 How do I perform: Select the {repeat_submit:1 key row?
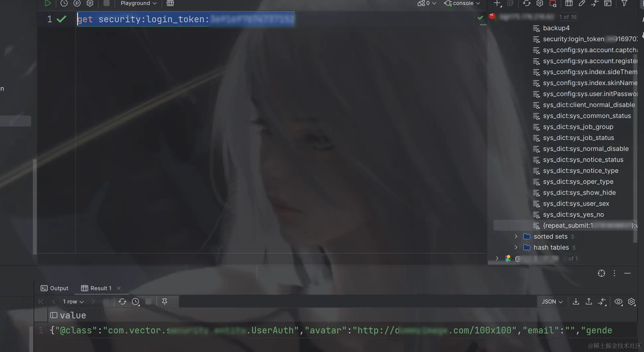(565, 225)
